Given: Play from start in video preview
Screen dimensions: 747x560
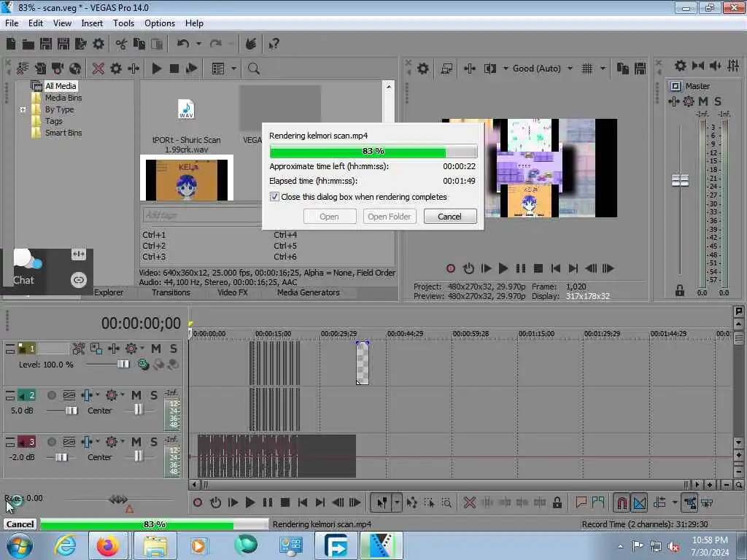Looking at the screenshot, I should 486,268.
